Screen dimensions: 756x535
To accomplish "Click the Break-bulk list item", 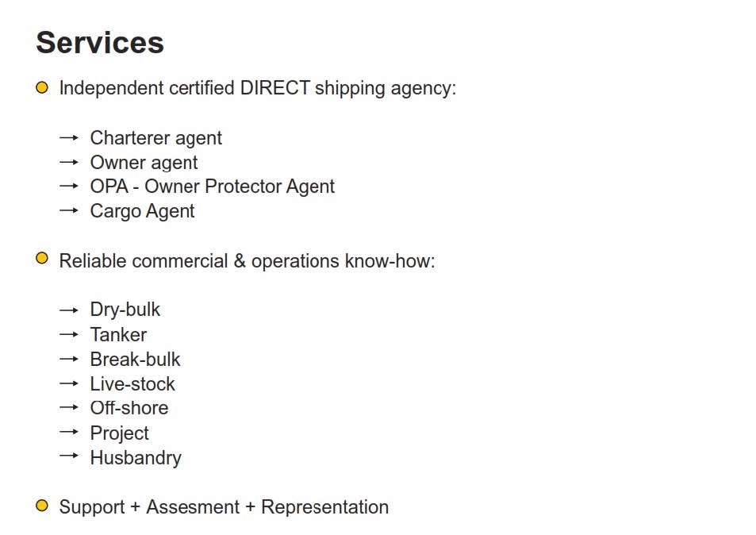I will [x=135, y=360].
